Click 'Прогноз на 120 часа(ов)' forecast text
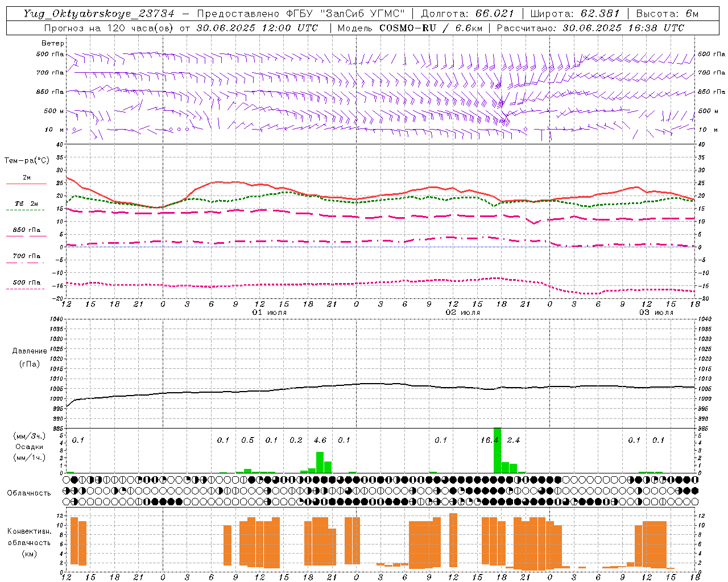Screen dimensions: 728x582 tap(109, 28)
